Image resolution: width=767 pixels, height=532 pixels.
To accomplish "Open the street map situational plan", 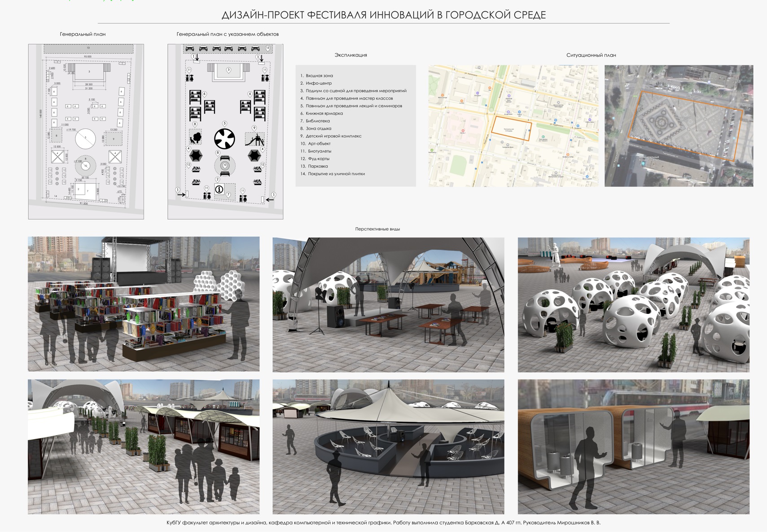I will click(513, 126).
